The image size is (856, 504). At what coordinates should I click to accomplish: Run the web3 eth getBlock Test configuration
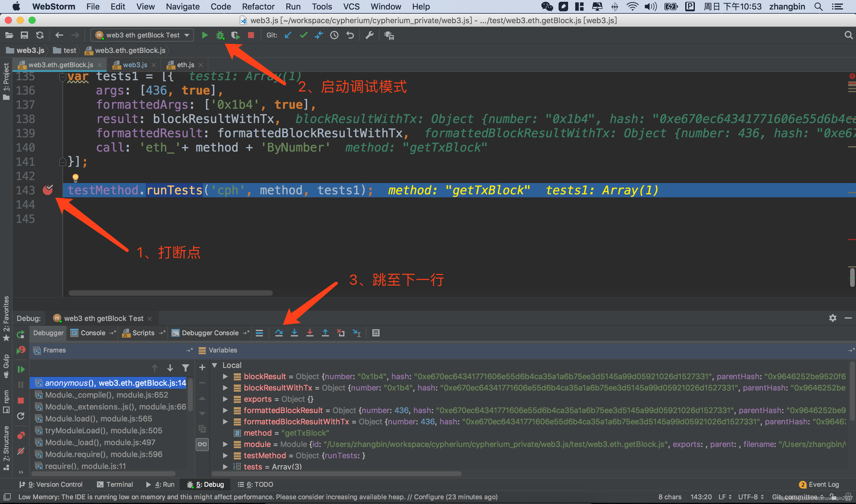click(205, 35)
